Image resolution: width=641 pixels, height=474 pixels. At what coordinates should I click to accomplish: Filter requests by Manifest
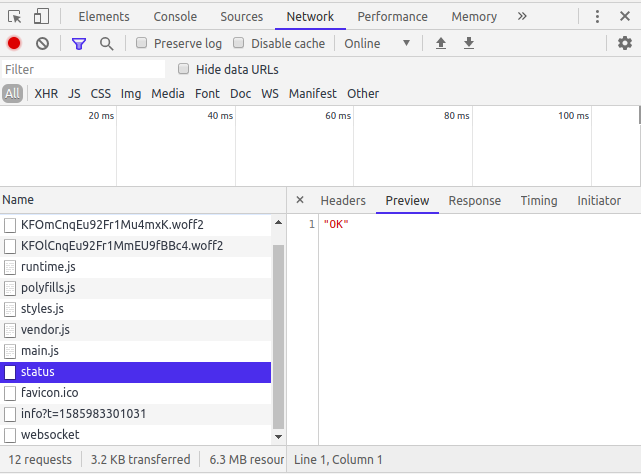point(313,94)
